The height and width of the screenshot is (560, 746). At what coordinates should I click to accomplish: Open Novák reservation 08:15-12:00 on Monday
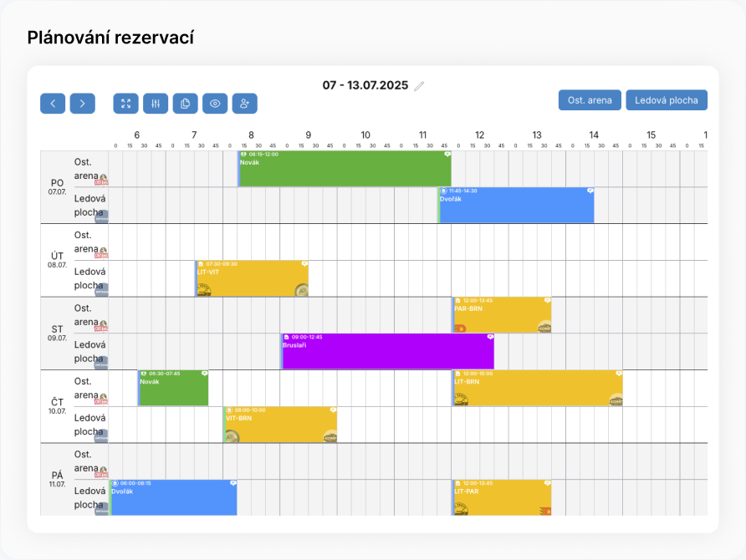345,170
